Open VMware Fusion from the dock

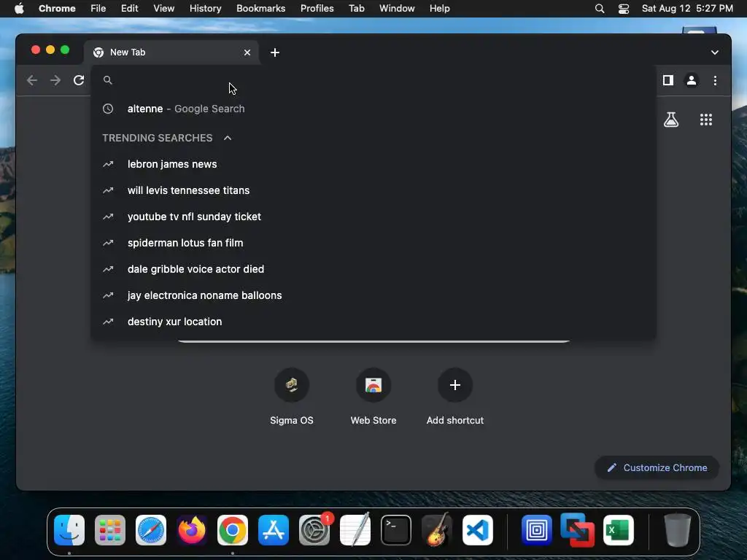(578, 529)
